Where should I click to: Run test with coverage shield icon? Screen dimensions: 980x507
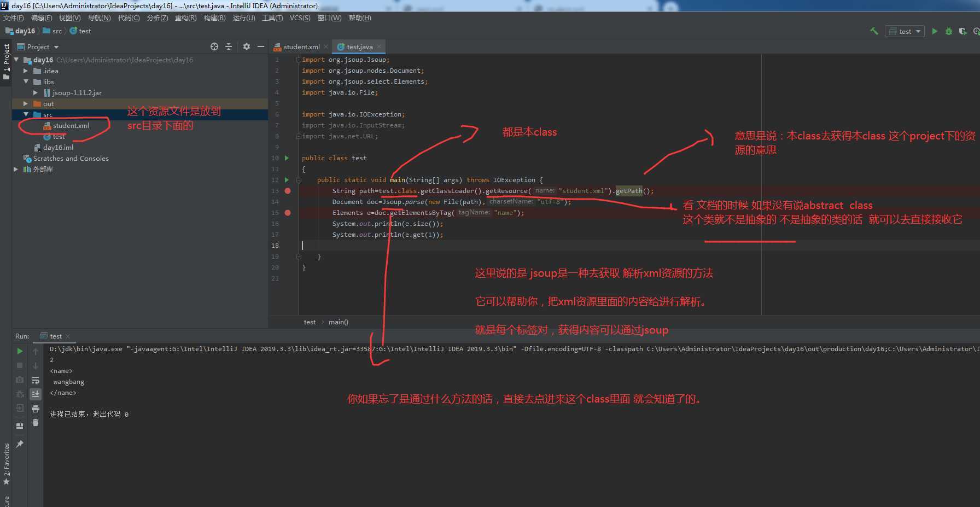962,31
